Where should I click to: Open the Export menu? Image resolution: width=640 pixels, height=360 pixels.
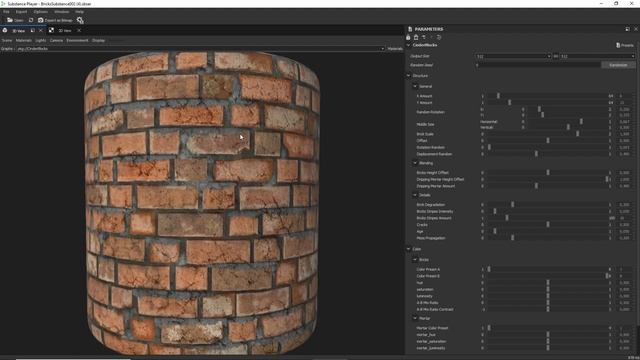[x=21, y=12]
